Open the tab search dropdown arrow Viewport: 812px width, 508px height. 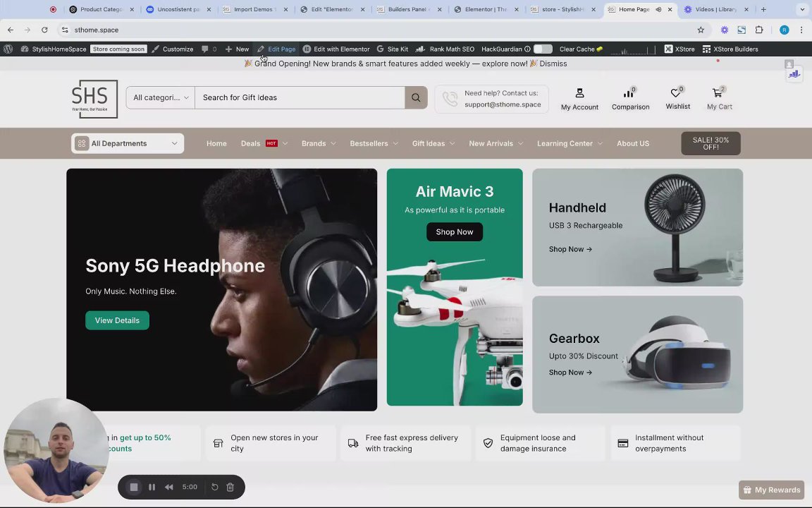[802, 9]
